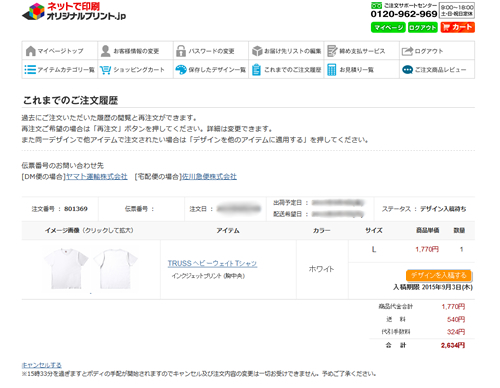The height and width of the screenshot is (388, 500).
Task: Click the free-dial icon by the support phone number
Action: coord(376,6)
